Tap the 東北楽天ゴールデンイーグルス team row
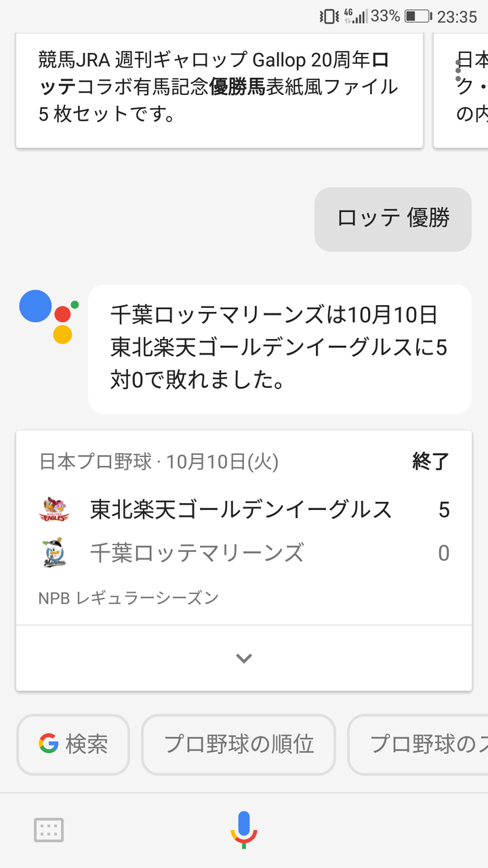The image size is (488, 868). coord(244,509)
